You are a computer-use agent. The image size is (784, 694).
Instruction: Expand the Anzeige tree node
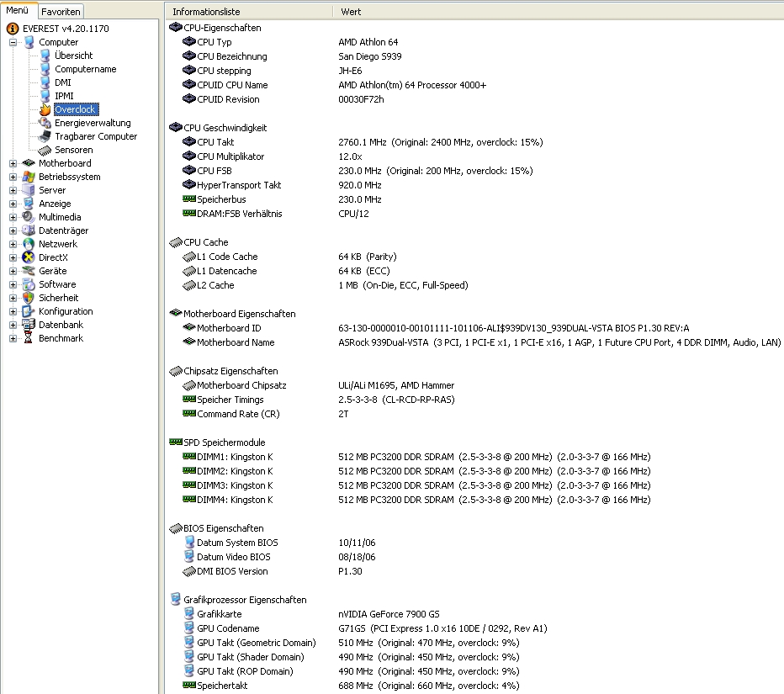[13, 204]
